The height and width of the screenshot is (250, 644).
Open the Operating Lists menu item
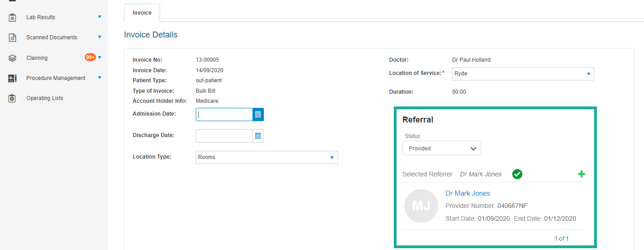point(45,98)
